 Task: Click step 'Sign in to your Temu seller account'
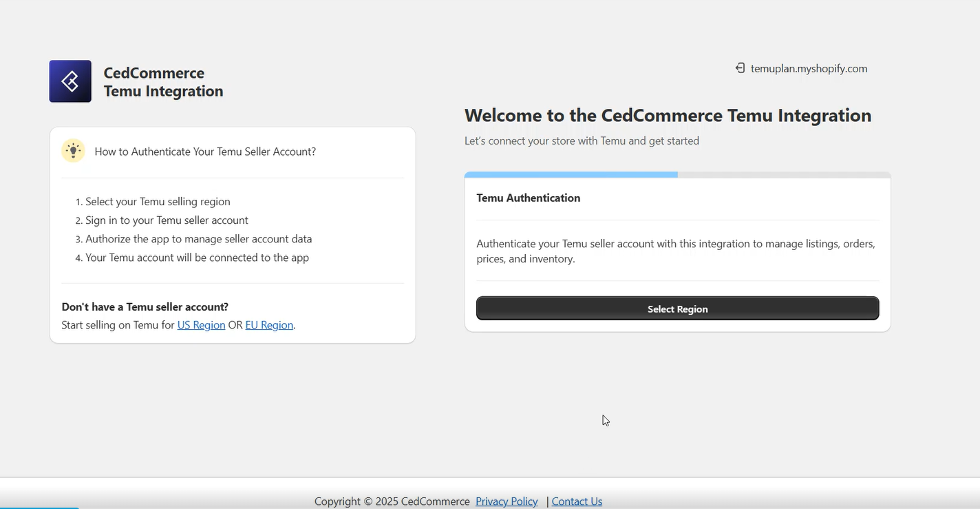167,220
